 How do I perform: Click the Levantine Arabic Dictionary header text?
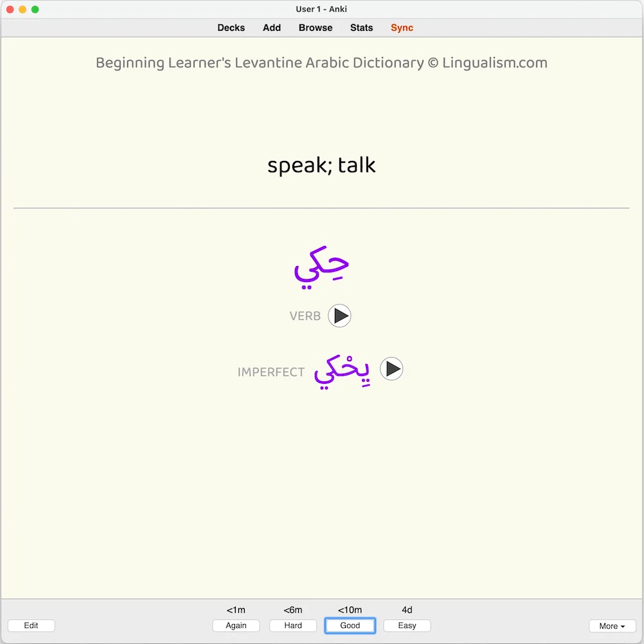pos(321,63)
